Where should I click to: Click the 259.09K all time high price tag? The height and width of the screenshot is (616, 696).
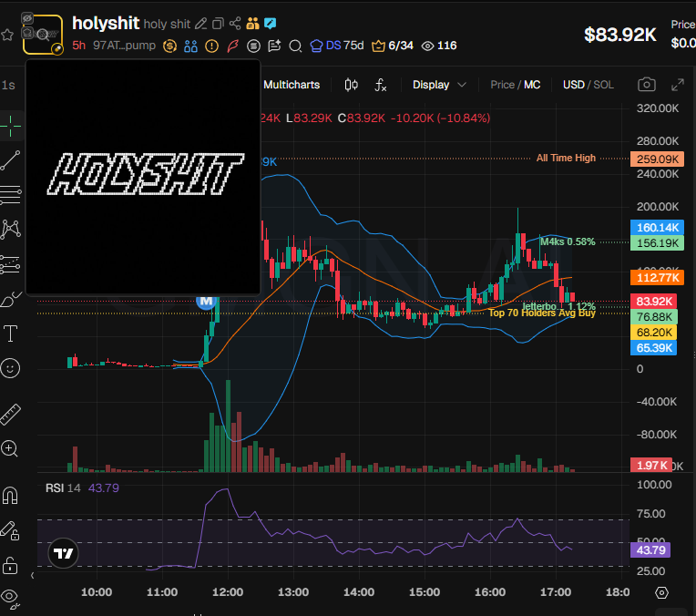click(x=657, y=159)
